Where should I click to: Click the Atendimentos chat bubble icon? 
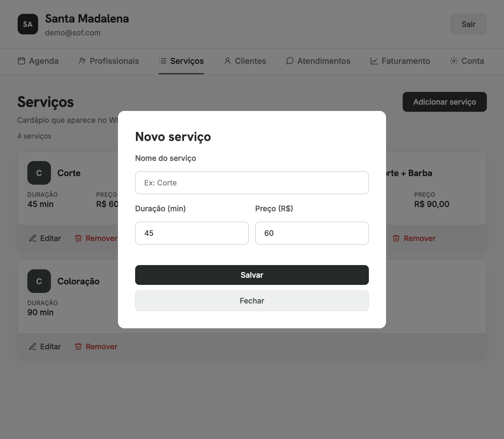pos(290,61)
